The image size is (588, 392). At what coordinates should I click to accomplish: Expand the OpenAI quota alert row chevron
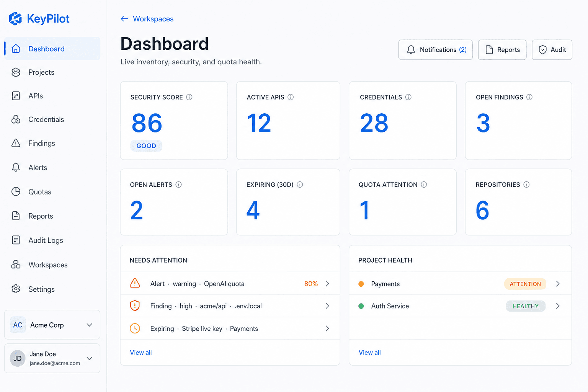(327, 284)
